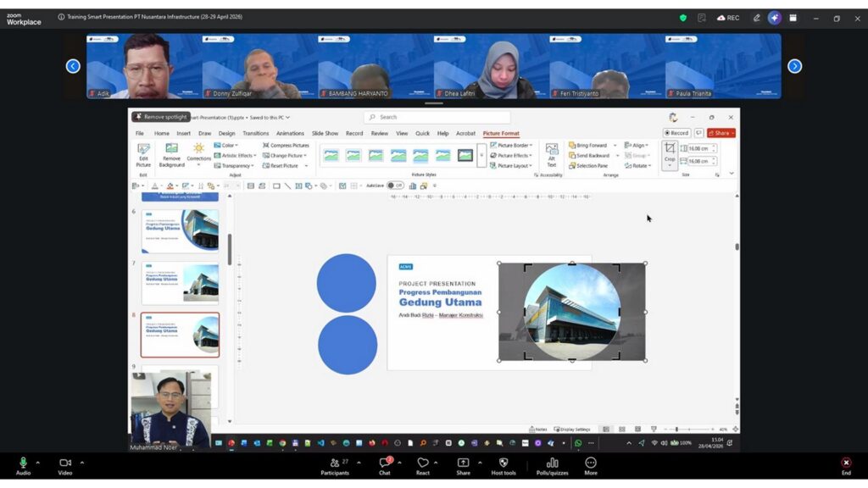Toggle the Zoom Video camera
Screen dimensions: 868x488
click(65, 467)
